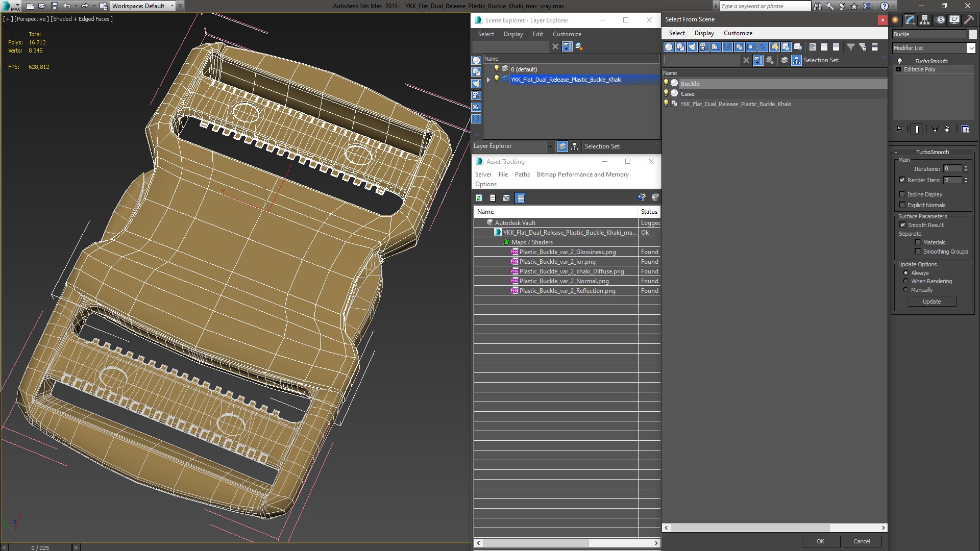Click the TurboSmooth Update button
The height and width of the screenshot is (551, 980).
click(932, 302)
